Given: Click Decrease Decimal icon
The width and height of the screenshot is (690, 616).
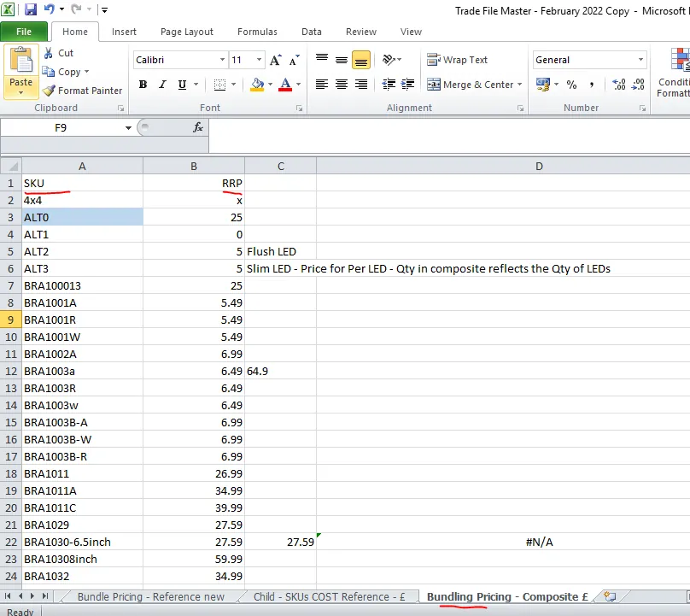Looking at the screenshot, I should coord(638,84).
